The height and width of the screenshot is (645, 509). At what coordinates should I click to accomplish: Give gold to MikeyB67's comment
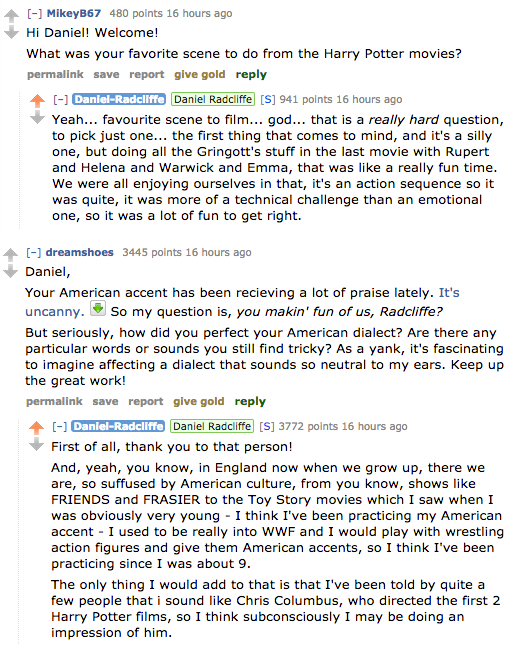[200, 74]
